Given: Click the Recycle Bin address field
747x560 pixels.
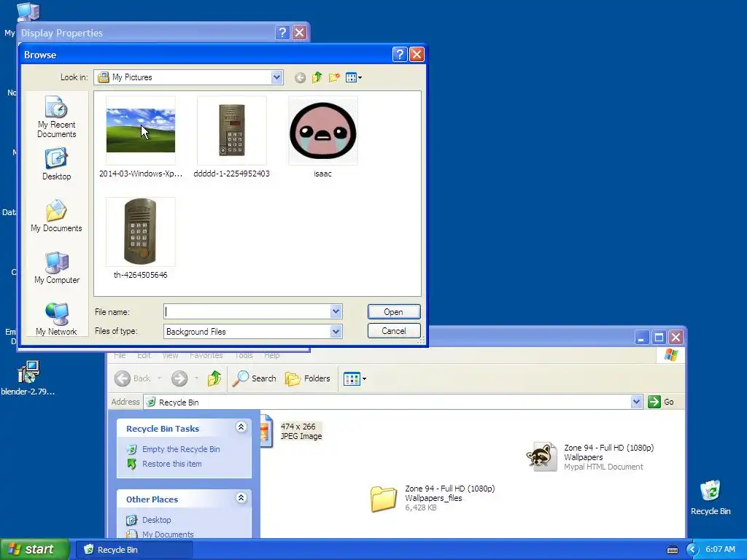Looking at the screenshot, I should (387, 402).
